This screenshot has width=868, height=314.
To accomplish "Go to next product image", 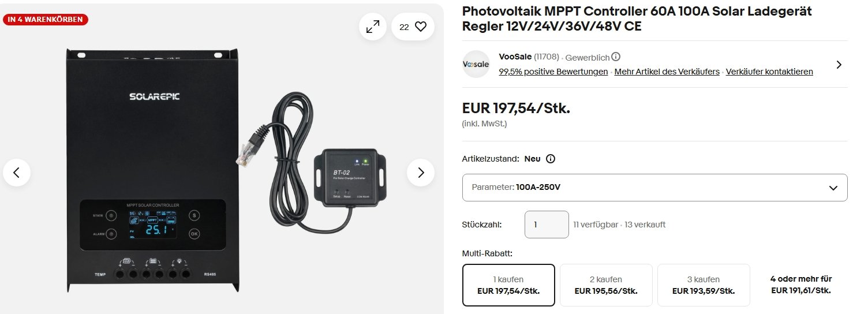I will point(421,172).
